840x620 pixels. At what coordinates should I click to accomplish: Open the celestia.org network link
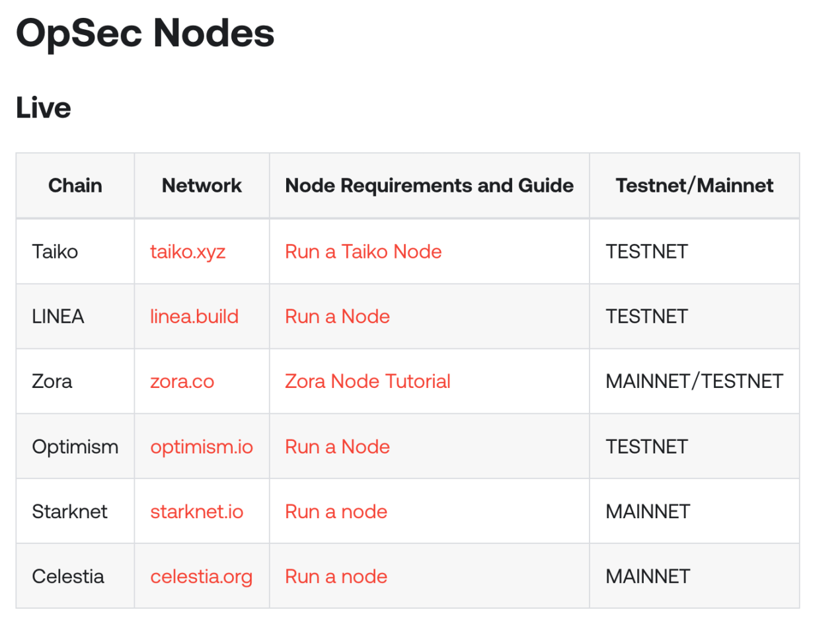coord(201,576)
